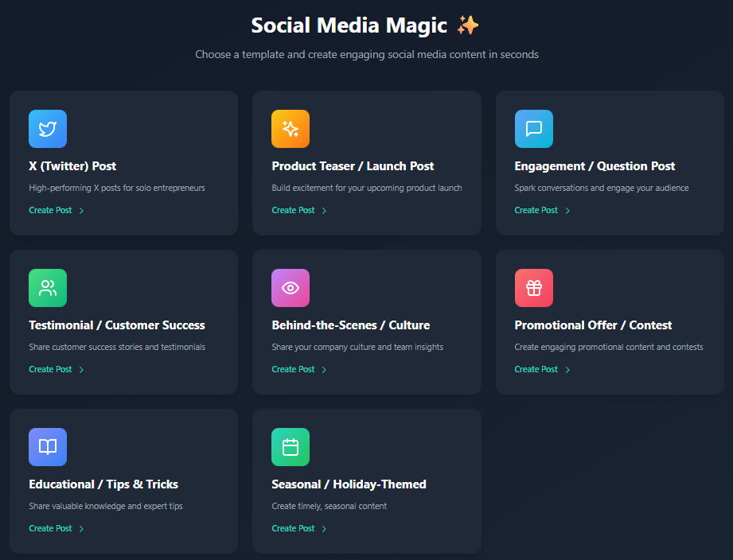Click the arrow next to Seasonal's Create Post
733x560 pixels.
click(x=325, y=527)
